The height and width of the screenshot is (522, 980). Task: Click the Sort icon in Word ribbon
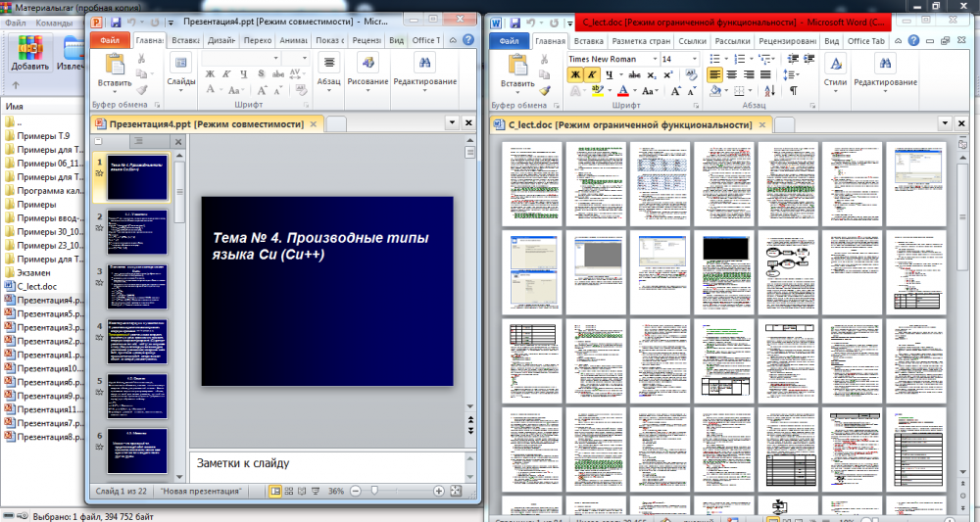[770, 91]
